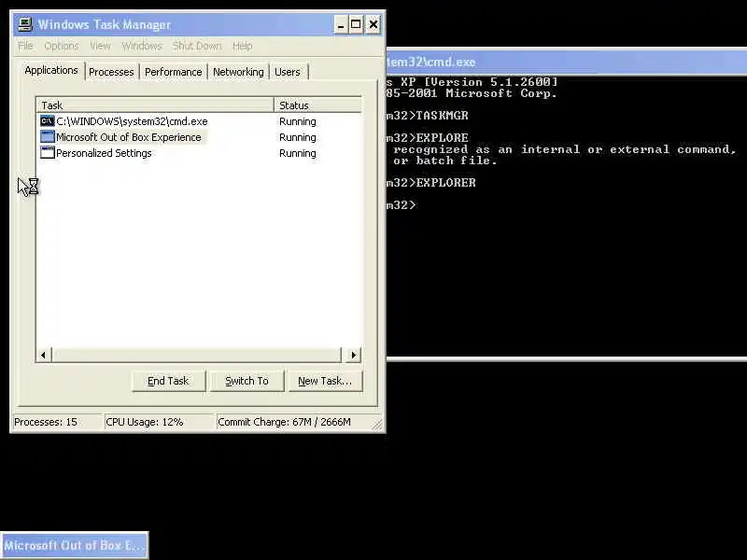Viewport: 747px width, 560px height.
Task: Sort by the Status column header
Action: (317, 105)
